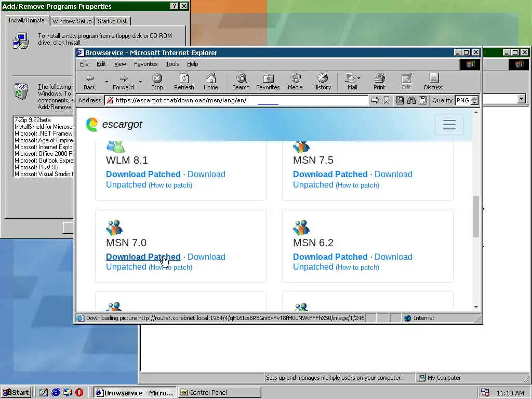Stop the page from loading
Screen dimensions: 532x399
click(157, 82)
